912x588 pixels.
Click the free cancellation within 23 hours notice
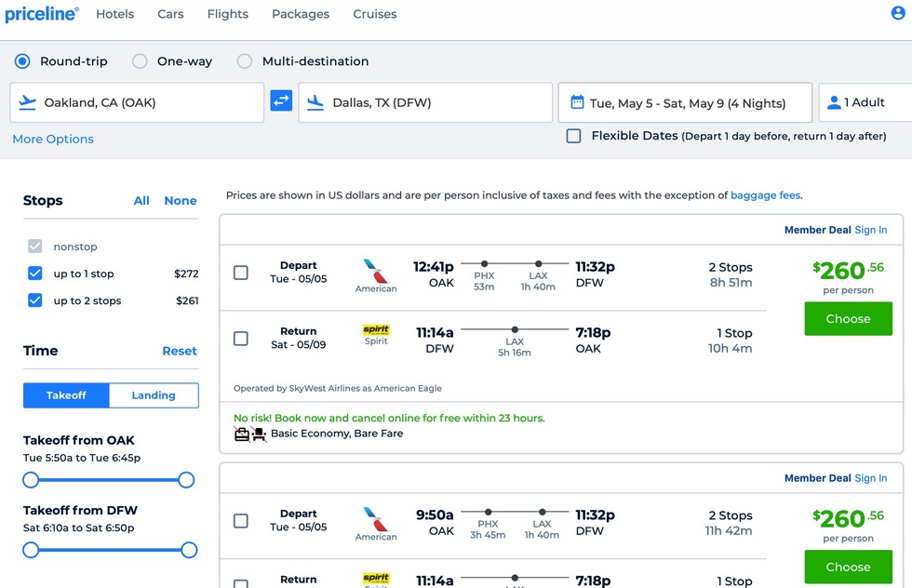click(x=389, y=418)
